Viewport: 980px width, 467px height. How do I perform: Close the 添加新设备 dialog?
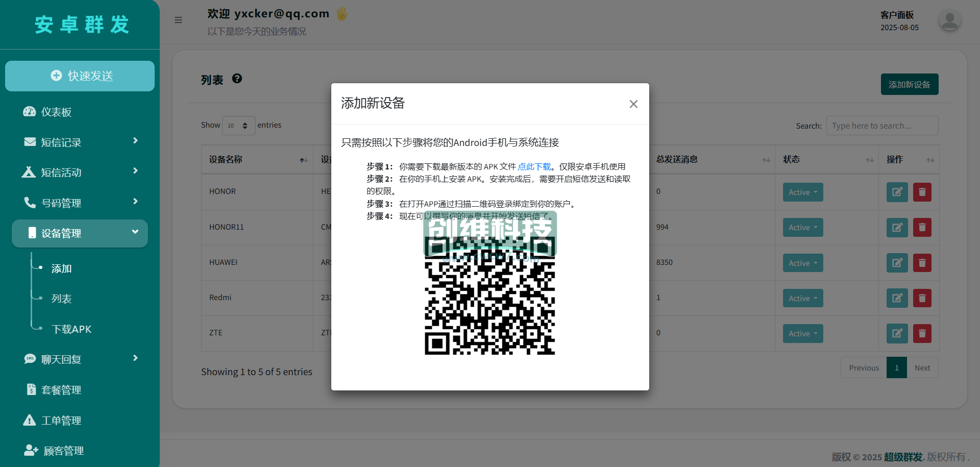[633, 104]
